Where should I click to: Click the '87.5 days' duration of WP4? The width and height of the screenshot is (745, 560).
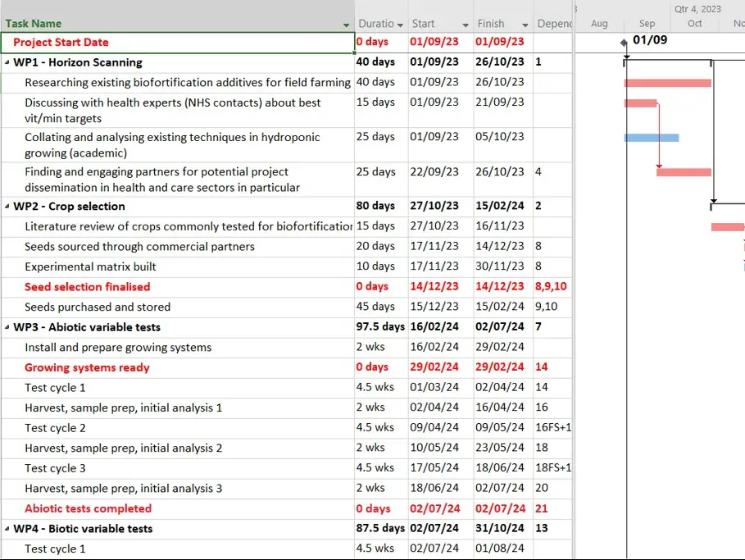point(380,529)
